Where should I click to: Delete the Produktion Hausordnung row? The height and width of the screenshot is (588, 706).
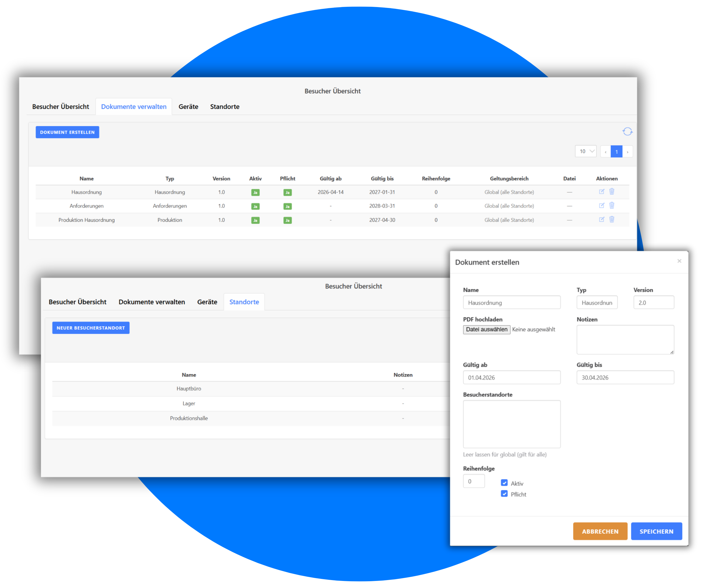point(612,219)
